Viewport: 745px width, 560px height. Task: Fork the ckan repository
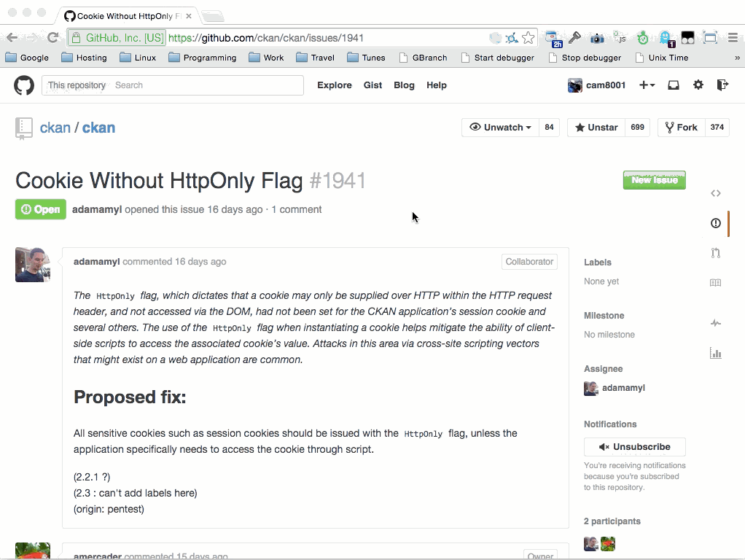(682, 128)
